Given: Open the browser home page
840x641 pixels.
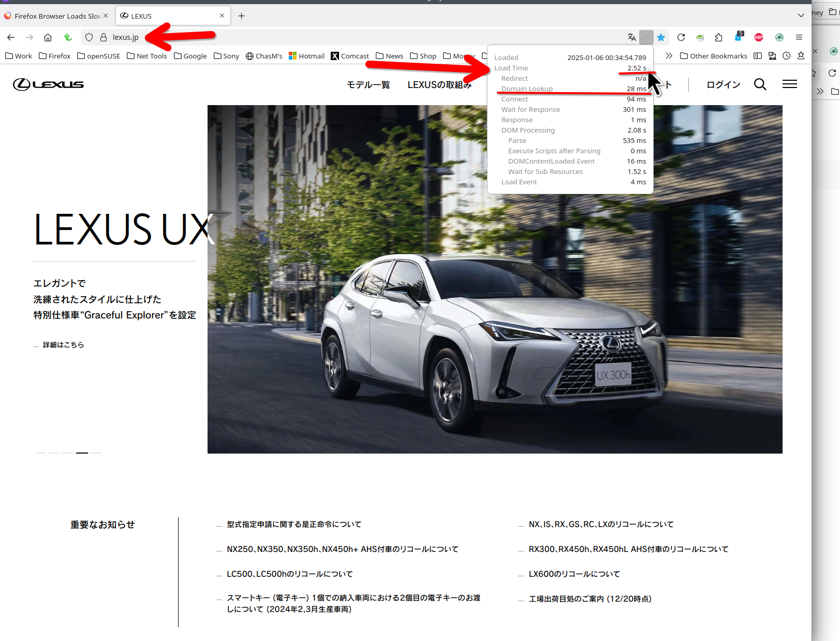Looking at the screenshot, I should pyautogui.click(x=48, y=37).
